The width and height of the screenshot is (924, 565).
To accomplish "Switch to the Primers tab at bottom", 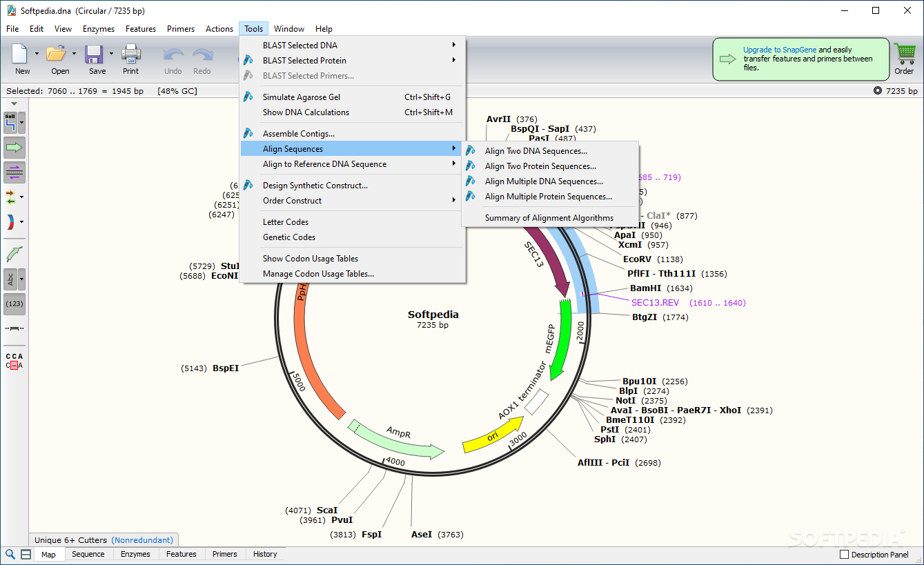I will 225,554.
